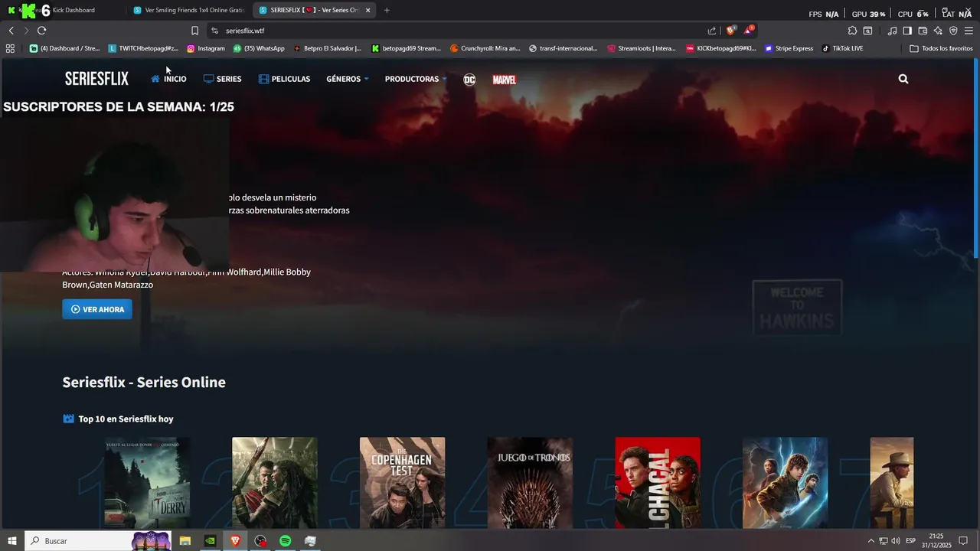Click the DC logo in navigation
The width and height of the screenshot is (980, 551).
pos(469,80)
